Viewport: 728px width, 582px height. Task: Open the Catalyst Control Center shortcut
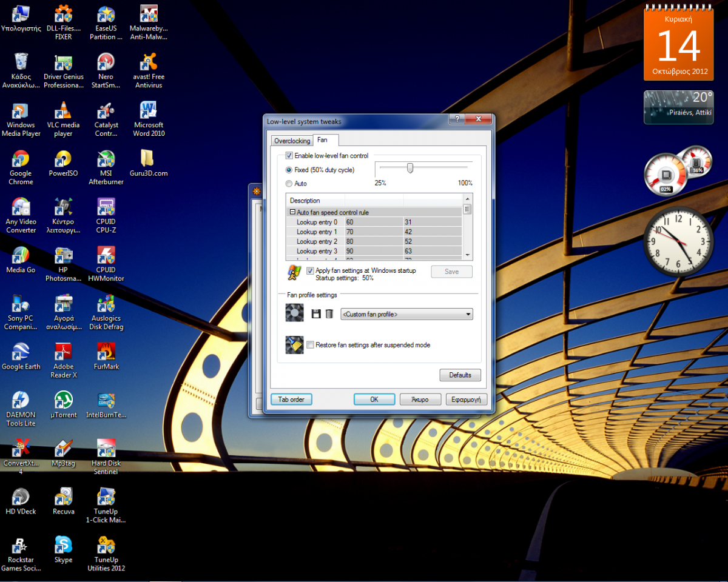click(106, 119)
